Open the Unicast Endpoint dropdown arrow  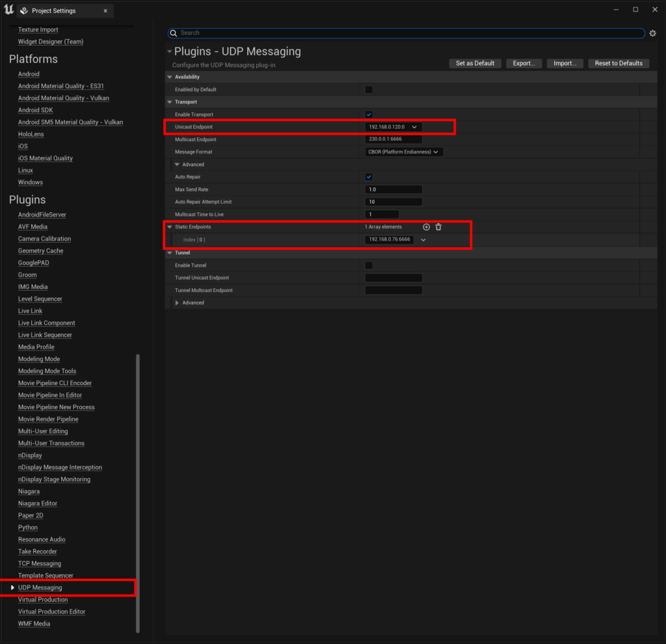pos(414,127)
